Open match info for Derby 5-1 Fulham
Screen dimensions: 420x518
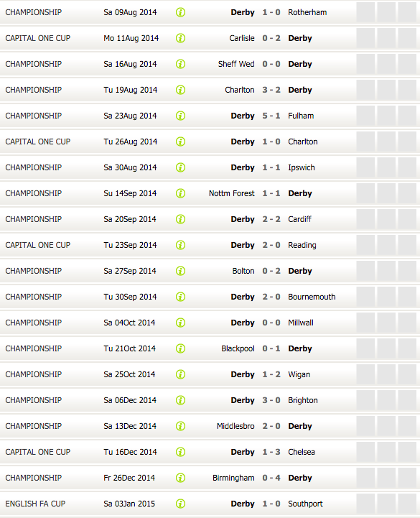pos(180,116)
